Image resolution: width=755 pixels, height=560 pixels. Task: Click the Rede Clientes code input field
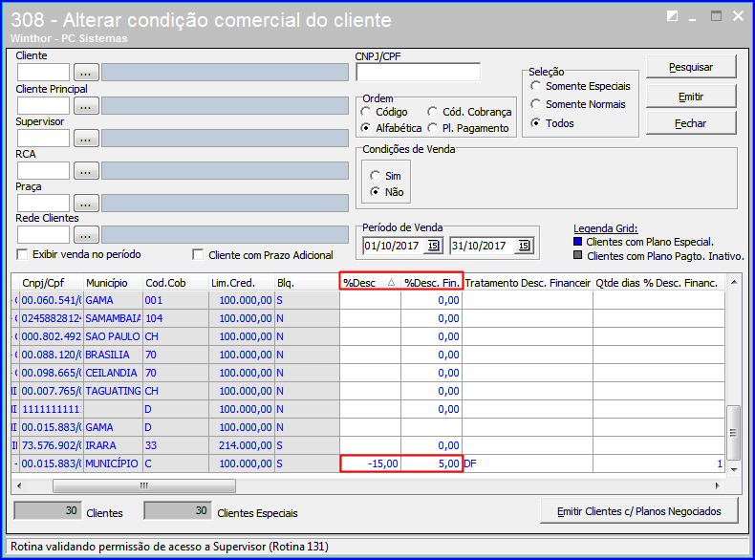pos(43,235)
